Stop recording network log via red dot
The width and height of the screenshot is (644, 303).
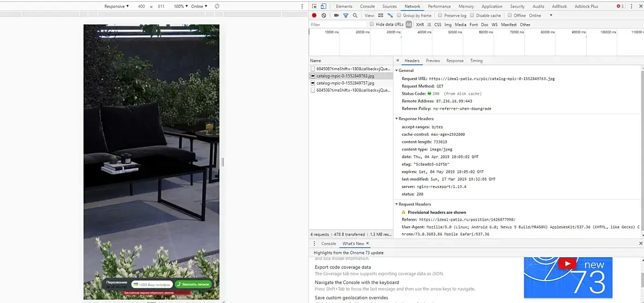pyautogui.click(x=314, y=16)
